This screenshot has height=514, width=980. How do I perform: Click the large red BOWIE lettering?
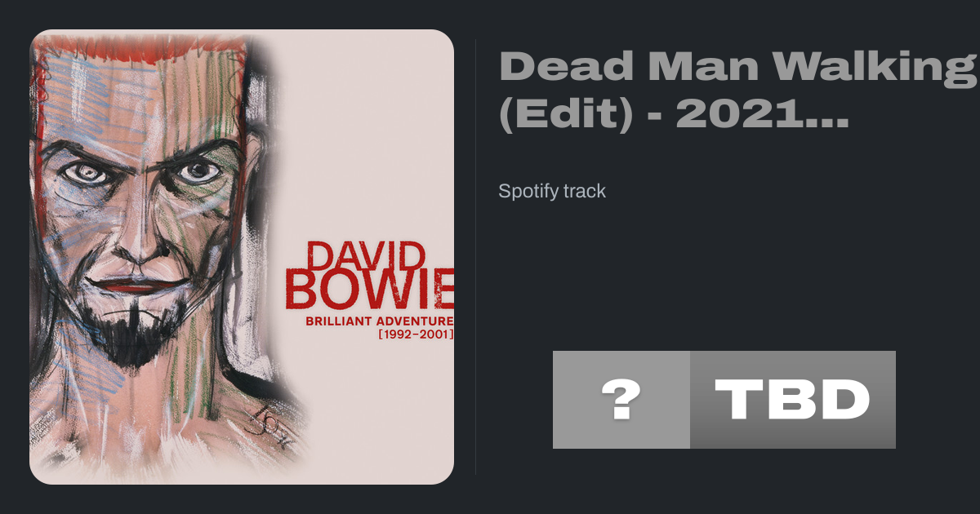point(369,290)
